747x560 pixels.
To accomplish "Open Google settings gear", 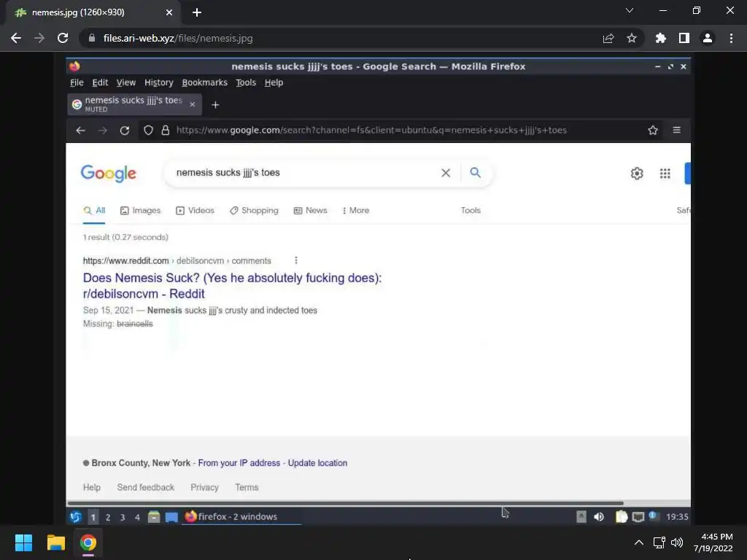I will (x=637, y=174).
